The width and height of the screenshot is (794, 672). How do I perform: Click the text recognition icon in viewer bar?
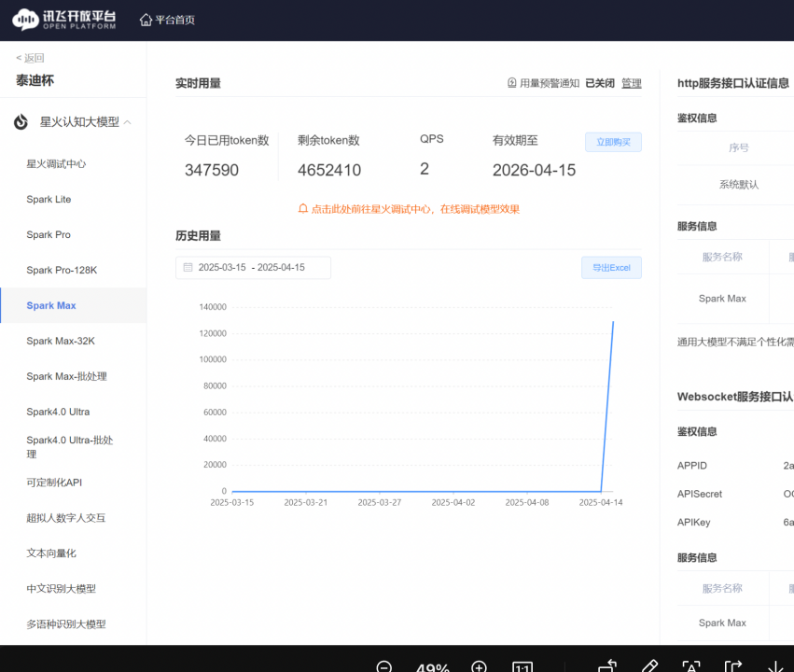click(691, 667)
